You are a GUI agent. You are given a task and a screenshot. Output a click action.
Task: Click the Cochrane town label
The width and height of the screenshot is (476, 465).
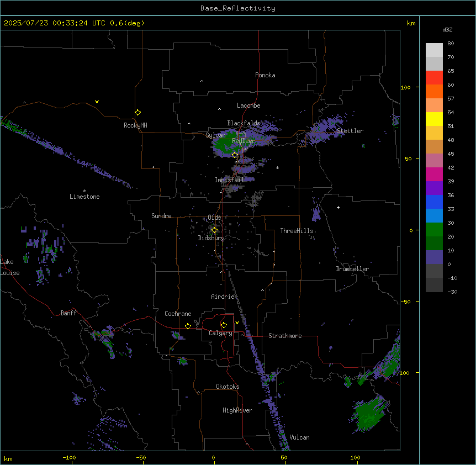click(178, 314)
